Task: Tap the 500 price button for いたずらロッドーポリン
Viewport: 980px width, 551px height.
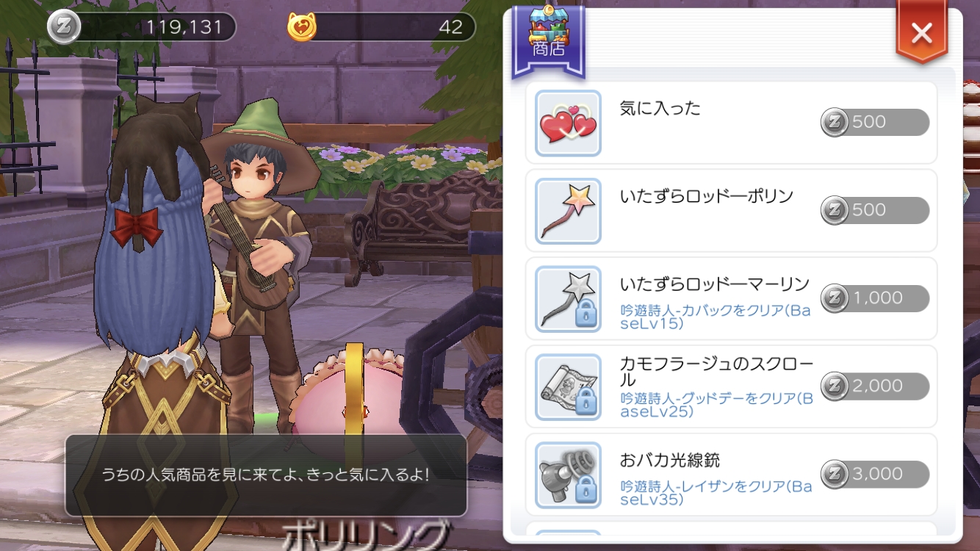Action: click(874, 210)
